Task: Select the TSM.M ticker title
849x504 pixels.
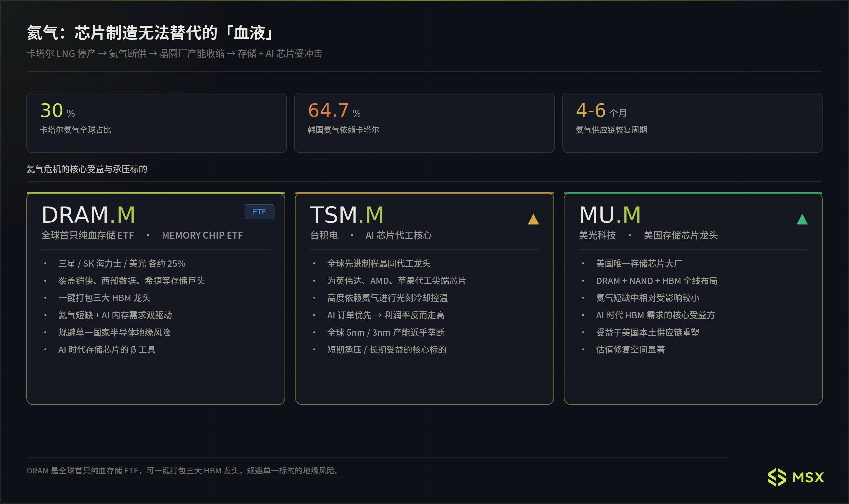Action: [x=346, y=215]
